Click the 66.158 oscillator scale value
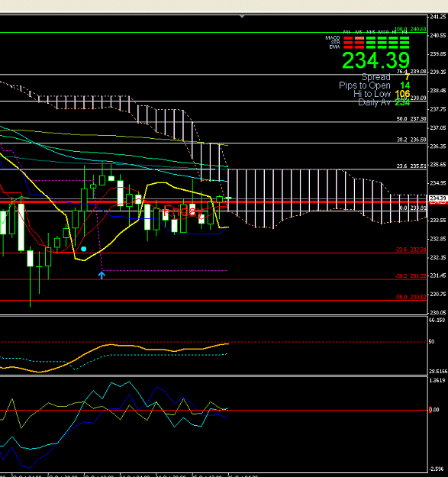This screenshot has height=477, width=448. click(437, 321)
